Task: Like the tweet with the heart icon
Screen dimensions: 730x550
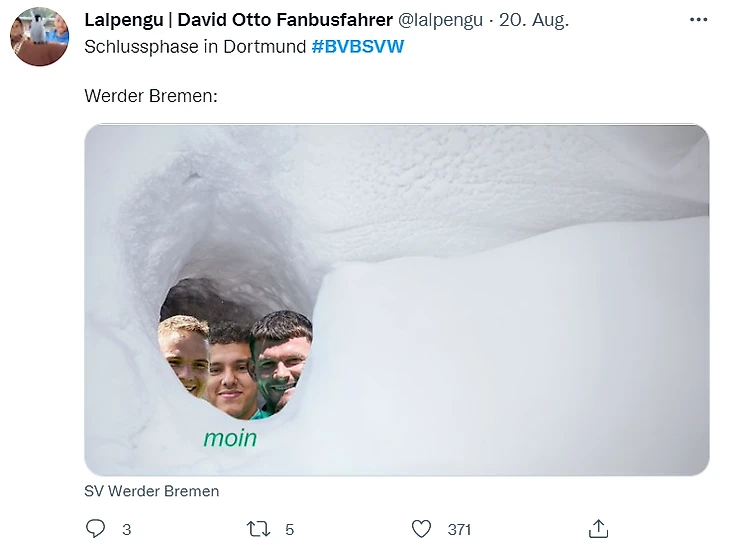Action: click(421, 529)
